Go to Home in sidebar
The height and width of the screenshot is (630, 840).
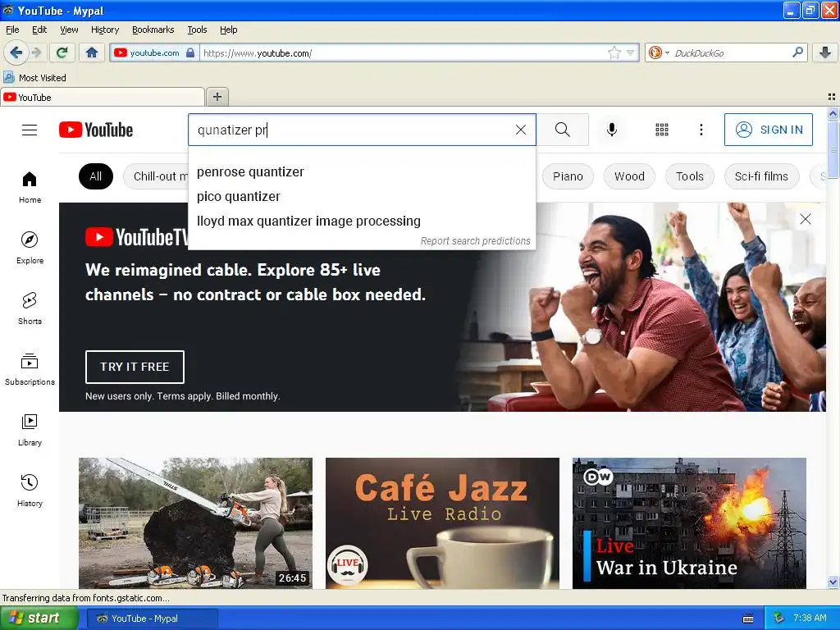30,187
